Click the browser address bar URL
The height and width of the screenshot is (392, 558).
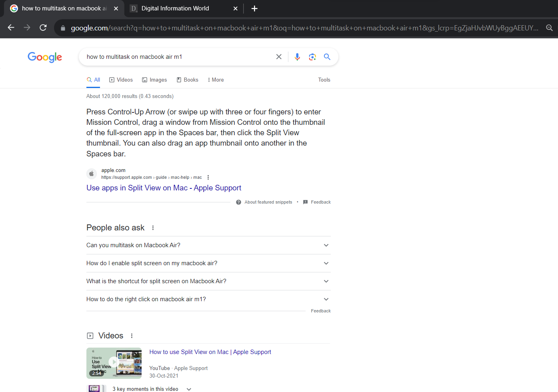click(x=304, y=28)
